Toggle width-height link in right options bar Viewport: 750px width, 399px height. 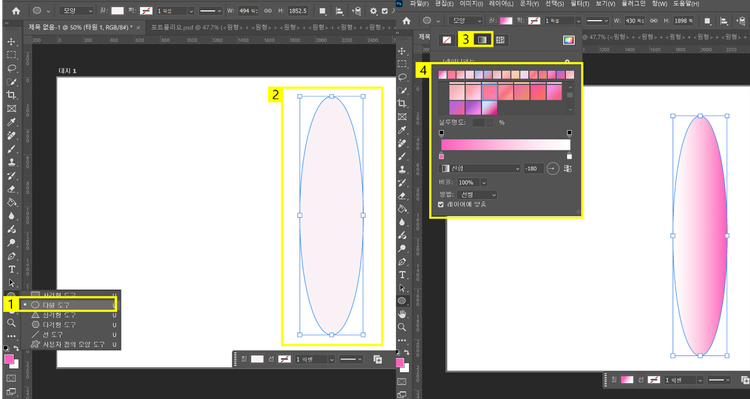tap(653, 21)
